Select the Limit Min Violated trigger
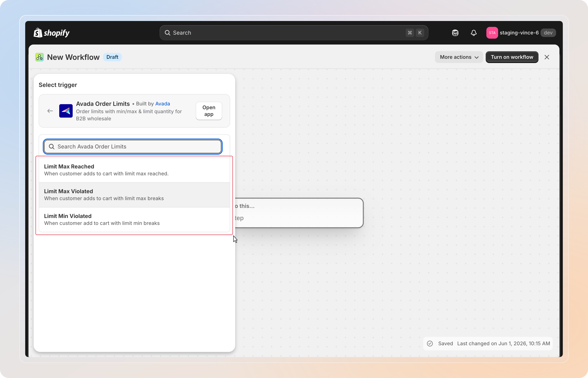Viewport: 588px width, 378px height. click(134, 220)
